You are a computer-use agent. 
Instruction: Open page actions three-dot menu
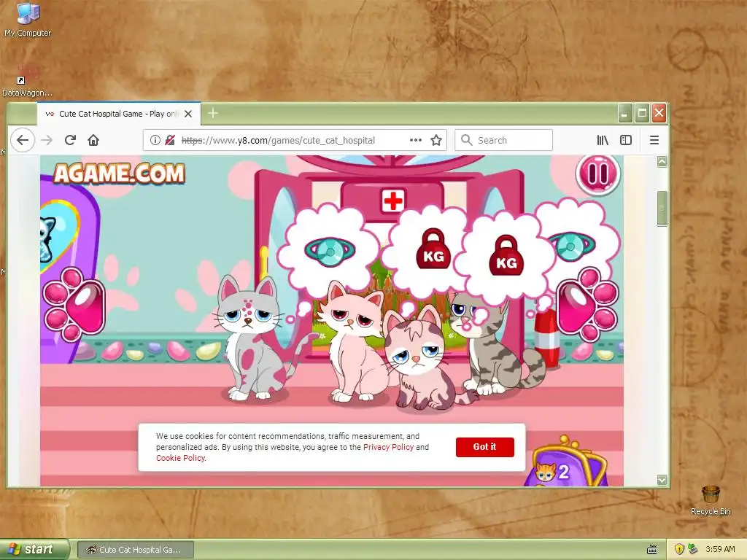[415, 140]
